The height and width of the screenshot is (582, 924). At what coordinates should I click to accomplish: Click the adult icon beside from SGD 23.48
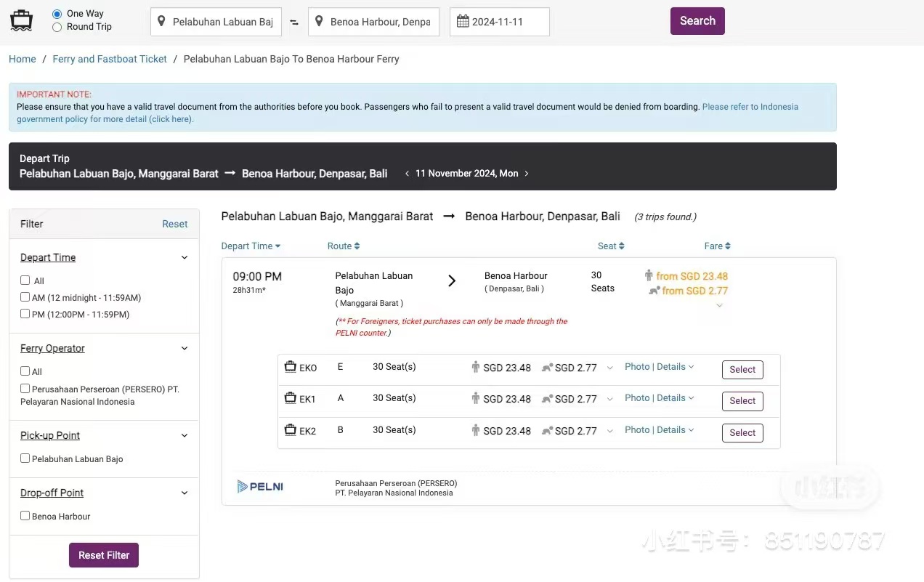point(649,275)
